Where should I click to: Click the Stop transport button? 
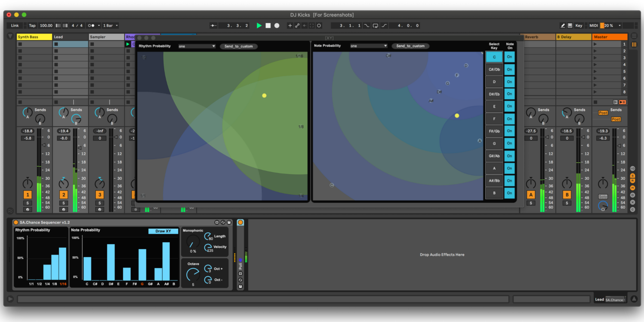click(x=268, y=26)
